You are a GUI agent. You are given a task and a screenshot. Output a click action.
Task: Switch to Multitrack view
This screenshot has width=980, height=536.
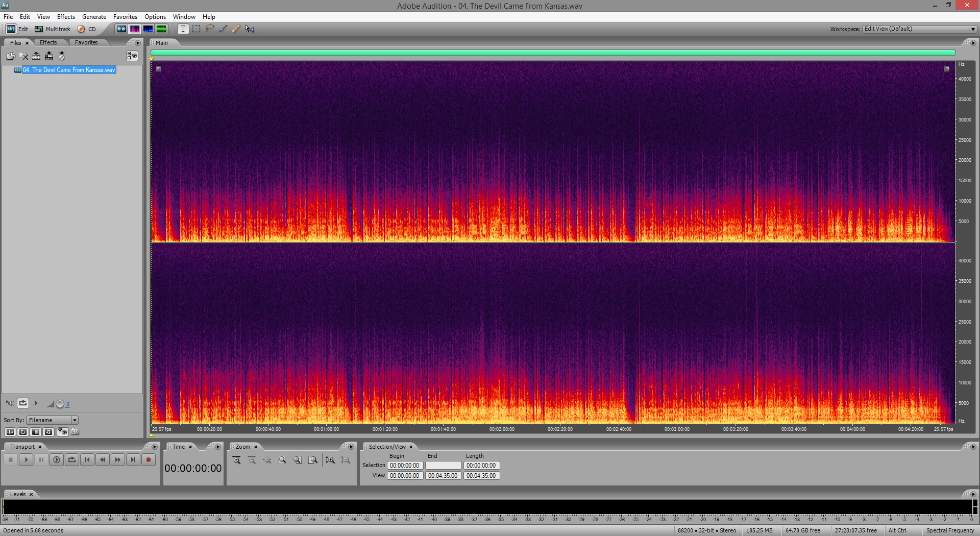pyautogui.click(x=53, y=29)
